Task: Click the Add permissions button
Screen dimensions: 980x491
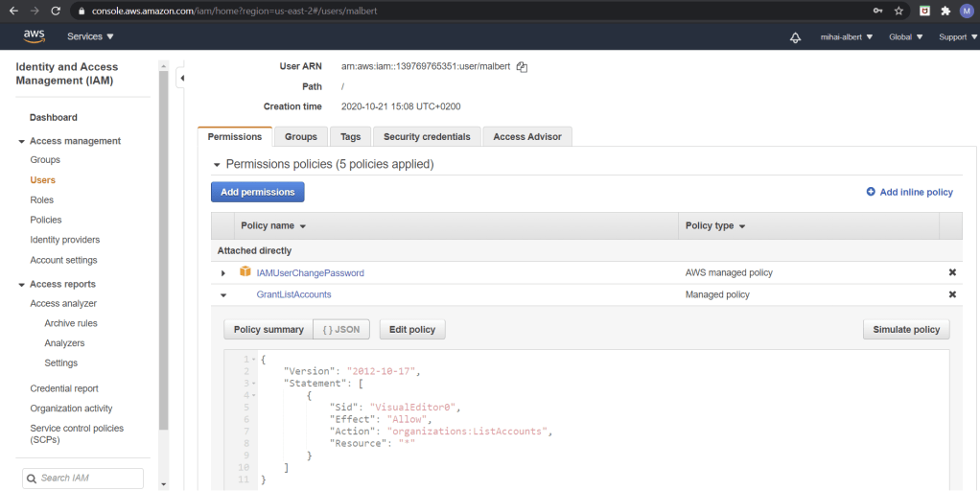Action: pos(258,192)
